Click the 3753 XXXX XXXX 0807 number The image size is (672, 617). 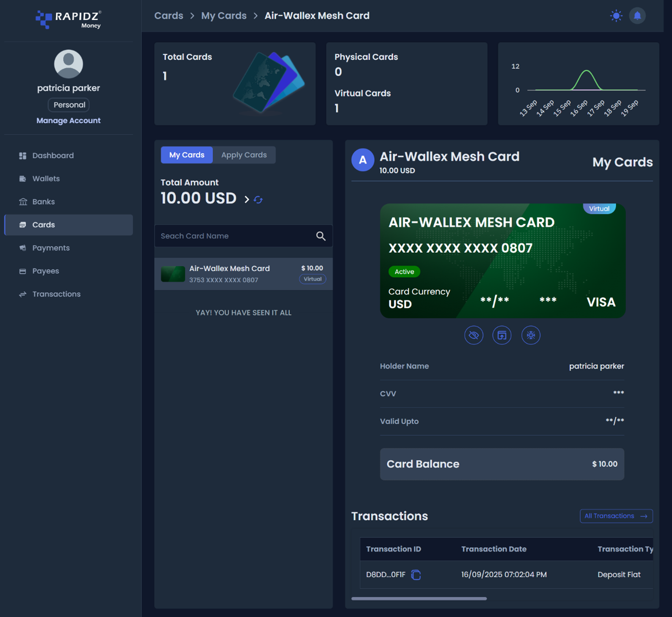click(224, 280)
